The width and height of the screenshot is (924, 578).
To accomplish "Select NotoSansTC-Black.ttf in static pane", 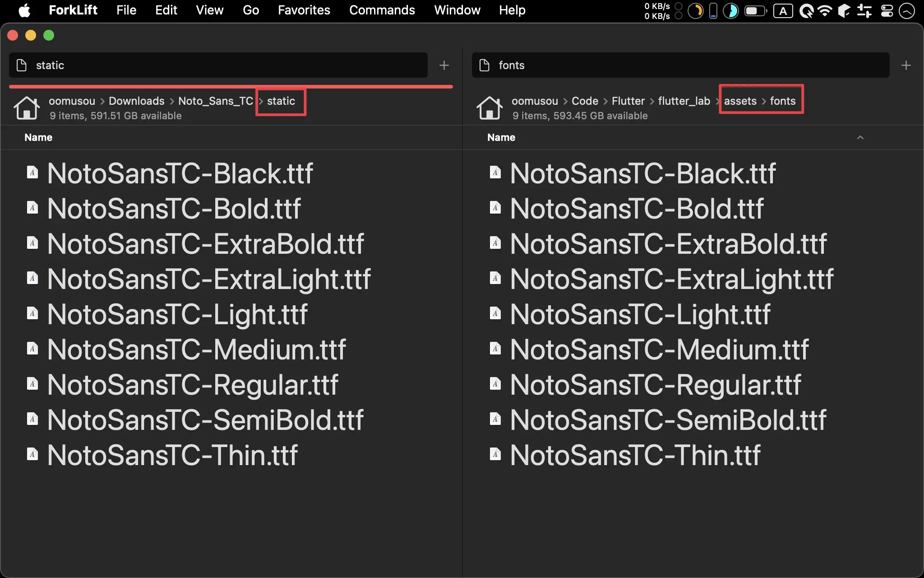I will tap(180, 173).
